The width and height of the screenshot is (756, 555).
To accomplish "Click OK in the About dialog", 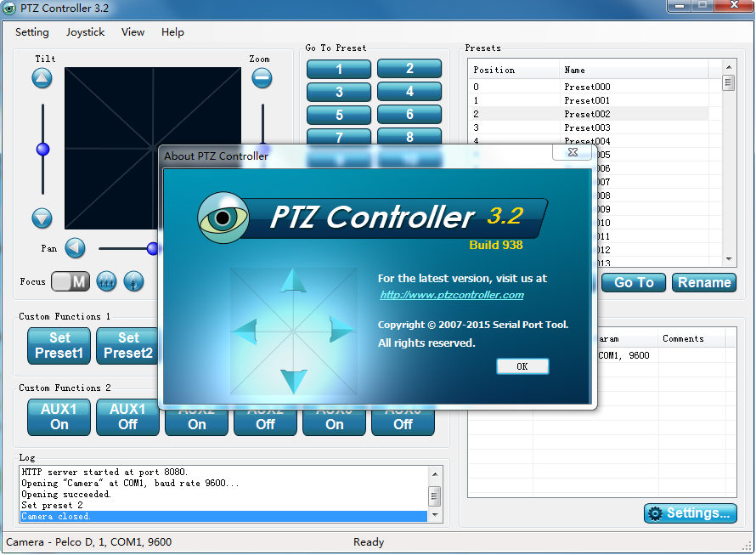I will (522, 366).
